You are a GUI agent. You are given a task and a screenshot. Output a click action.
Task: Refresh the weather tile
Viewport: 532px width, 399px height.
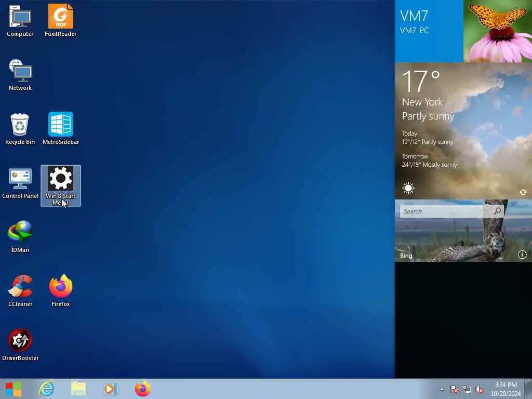(x=523, y=192)
